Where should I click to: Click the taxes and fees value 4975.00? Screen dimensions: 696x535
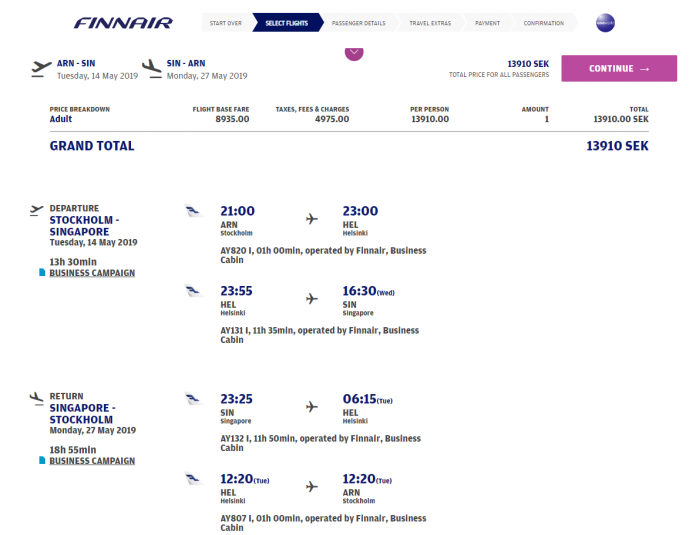pyautogui.click(x=332, y=119)
